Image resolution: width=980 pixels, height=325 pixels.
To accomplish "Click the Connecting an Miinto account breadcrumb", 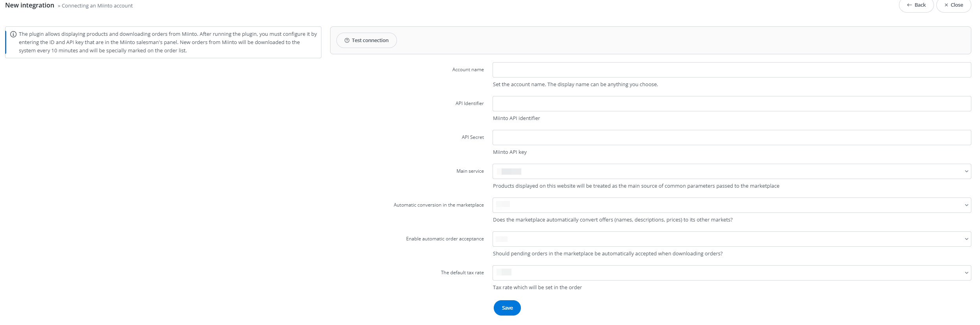I will click(x=97, y=6).
